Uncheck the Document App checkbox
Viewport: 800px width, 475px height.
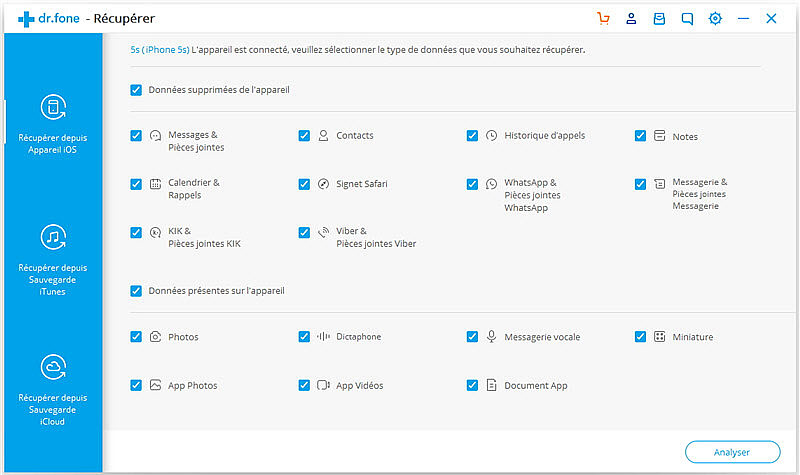[x=472, y=385]
